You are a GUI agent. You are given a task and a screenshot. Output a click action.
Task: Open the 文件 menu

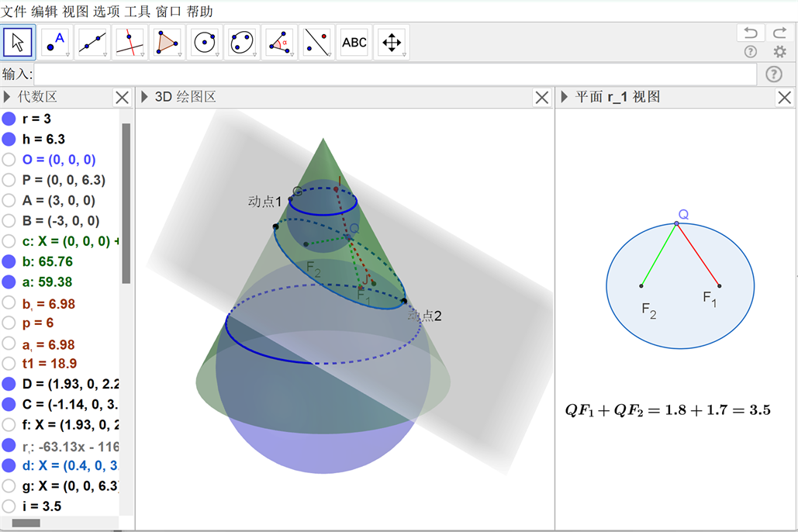point(14,12)
